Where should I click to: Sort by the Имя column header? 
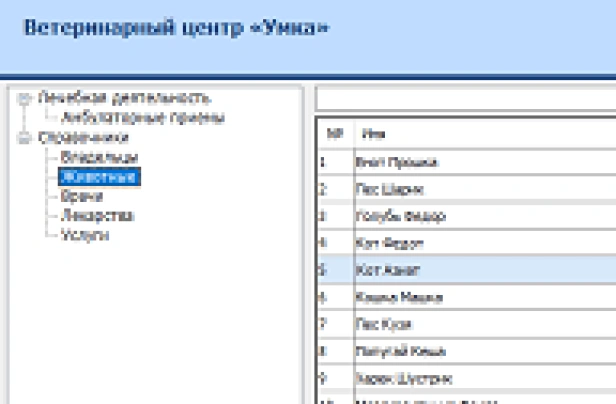coord(480,134)
